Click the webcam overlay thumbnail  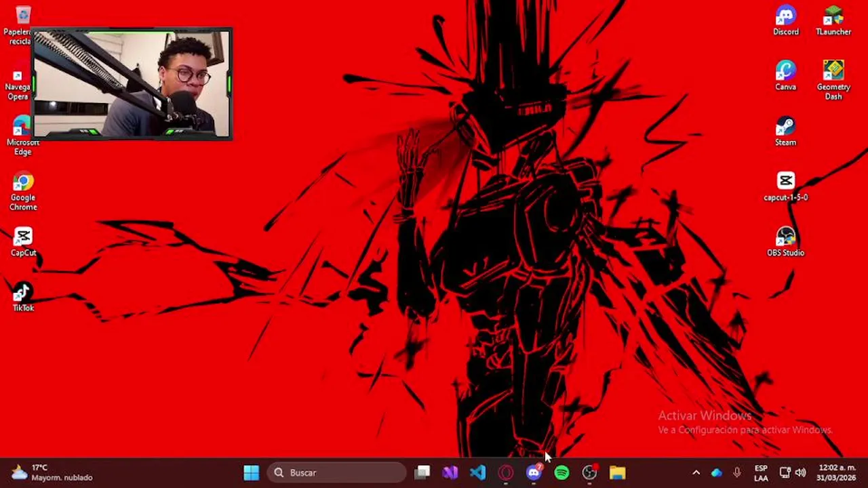point(132,84)
